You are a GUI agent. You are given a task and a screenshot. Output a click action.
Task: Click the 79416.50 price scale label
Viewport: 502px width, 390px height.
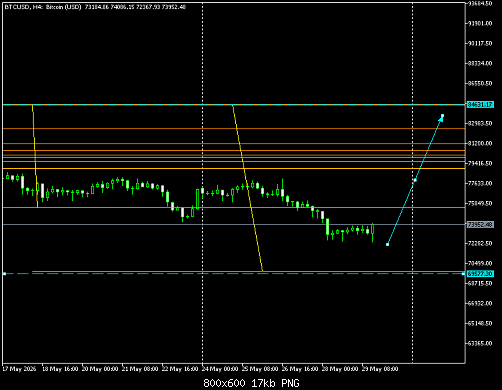pyautogui.click(x=480, y=163)
